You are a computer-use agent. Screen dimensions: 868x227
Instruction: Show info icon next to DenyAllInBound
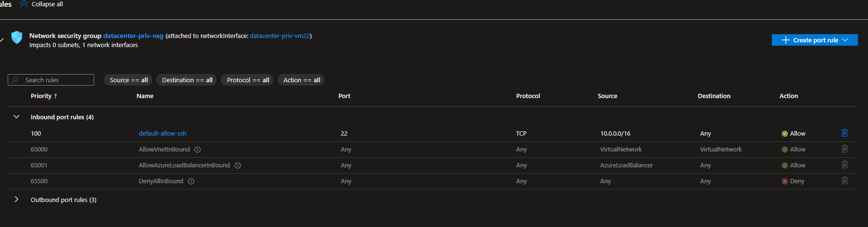pyautogui.click(x=191, y=181)
